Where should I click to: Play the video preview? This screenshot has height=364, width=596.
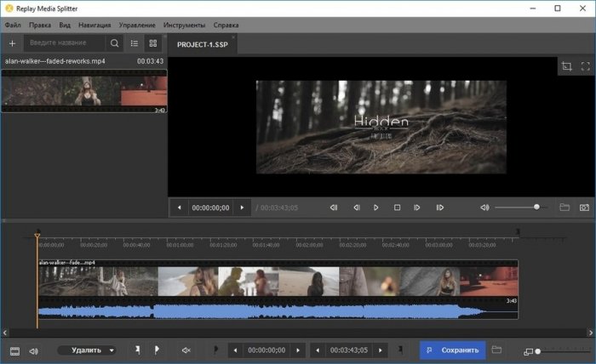[375, 208]
